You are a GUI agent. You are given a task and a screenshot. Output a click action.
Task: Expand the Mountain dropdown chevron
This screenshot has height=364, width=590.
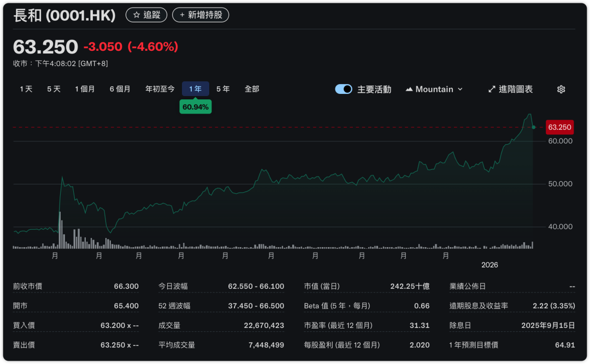point(460,89)
